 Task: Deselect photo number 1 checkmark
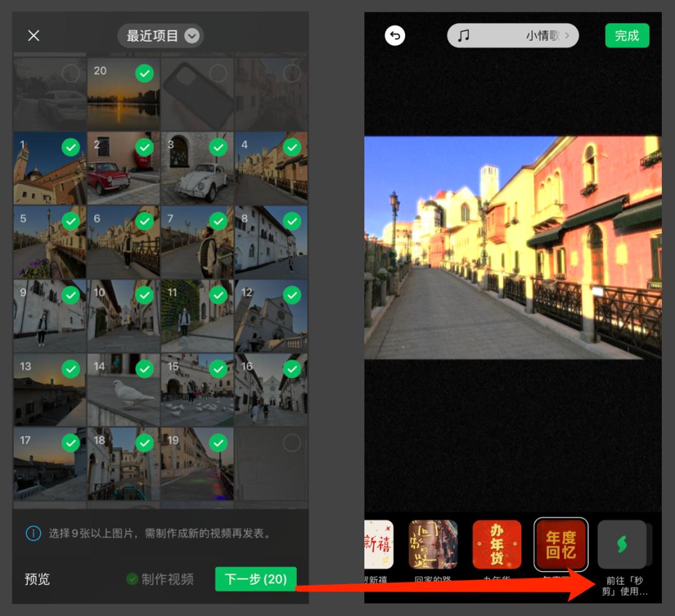click(71, 148)
